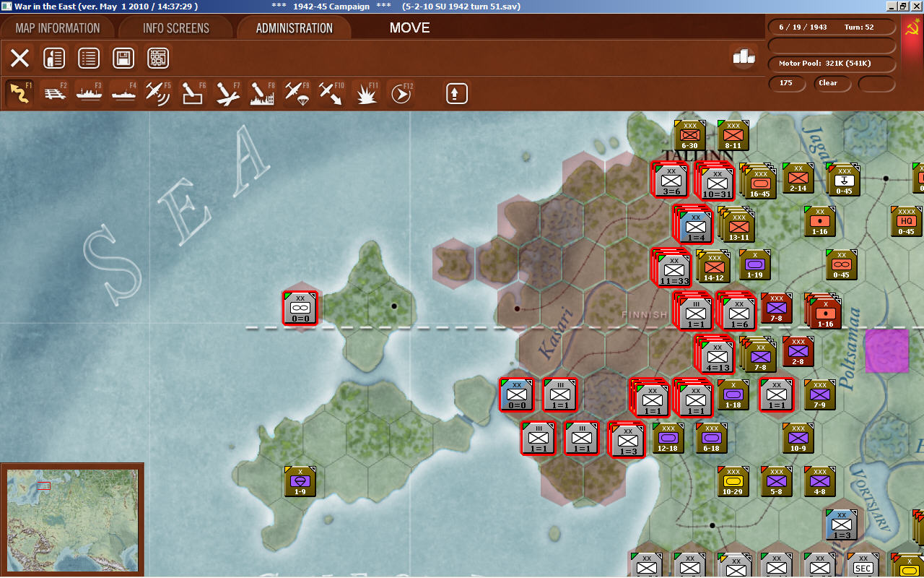Click the MOVE mode label
The image size is (924, 578).
click(409, 28)
